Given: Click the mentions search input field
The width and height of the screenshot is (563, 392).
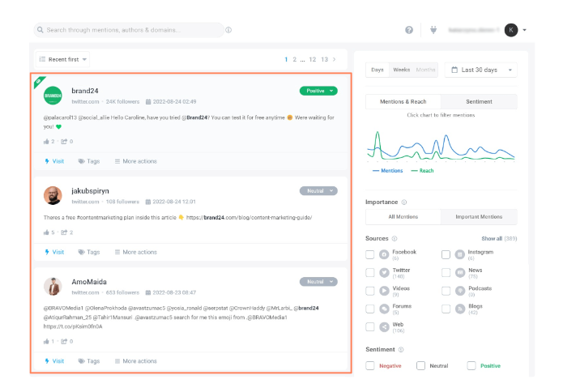Looking at the screenshot, I should pyautogui.click(x=129, y=30).
